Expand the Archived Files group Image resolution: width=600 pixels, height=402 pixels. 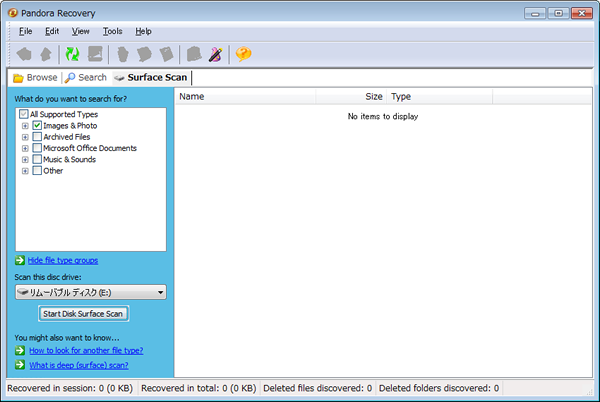click(25, 137)
